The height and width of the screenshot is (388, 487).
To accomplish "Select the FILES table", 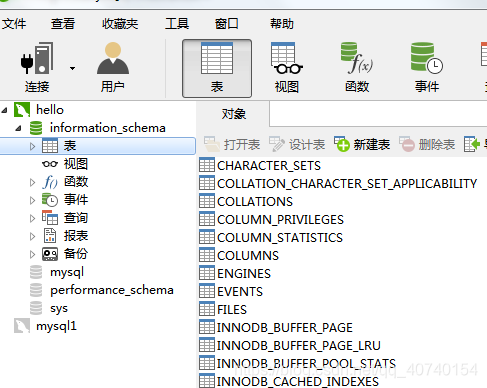I will (232, 310).
